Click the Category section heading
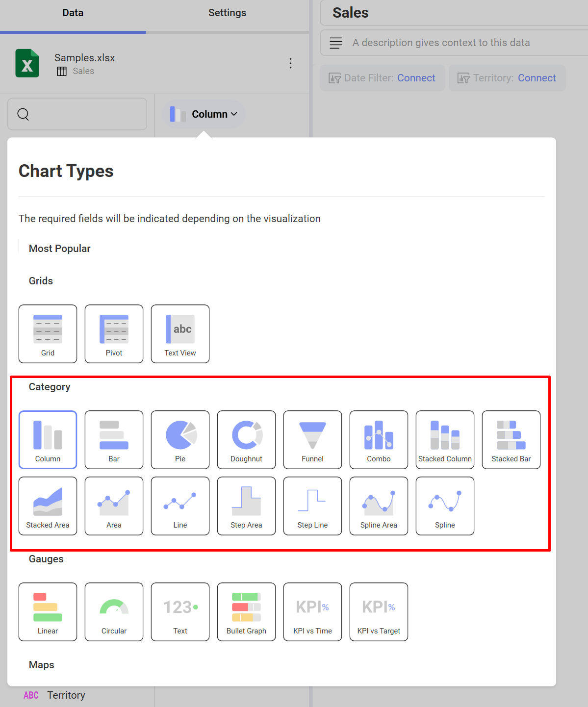588x707 pixels. (50, 387)
